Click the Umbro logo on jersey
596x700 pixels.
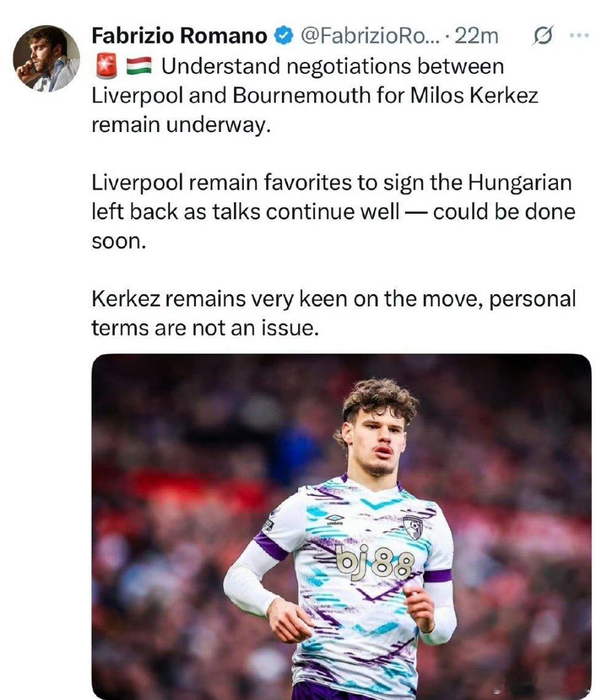coord(335,519)
